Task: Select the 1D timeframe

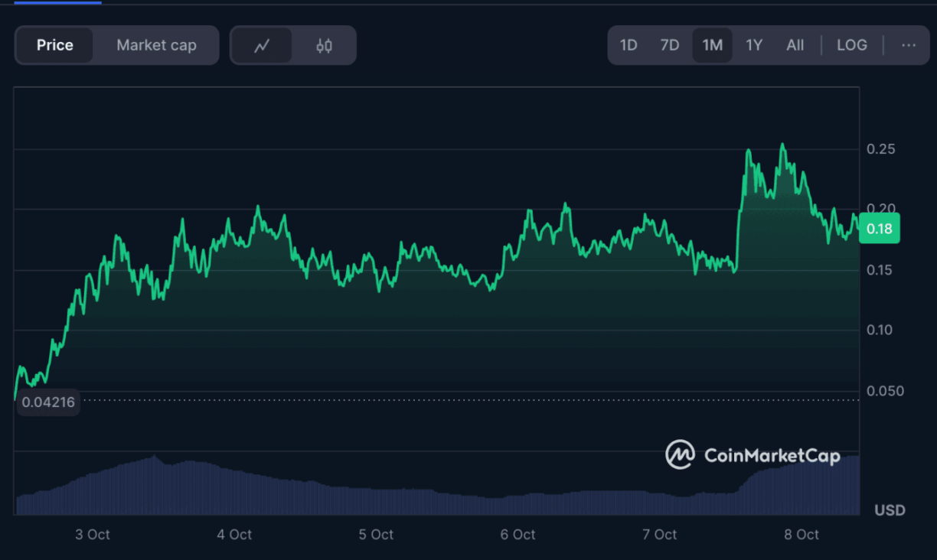Action: [x=628, y=45]
